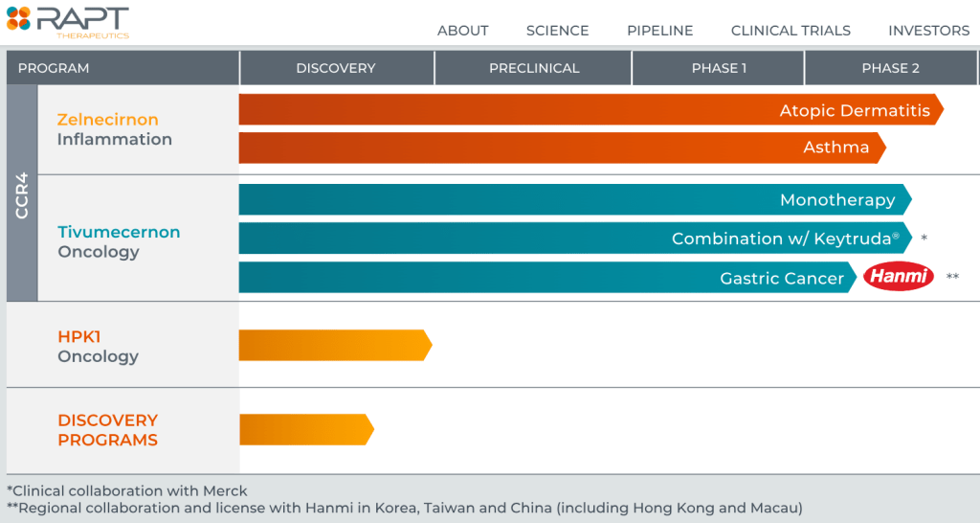This screenshot has height=523, width=980.
Task: Open the Clinical Trials menu
Action: click(791, 31)
